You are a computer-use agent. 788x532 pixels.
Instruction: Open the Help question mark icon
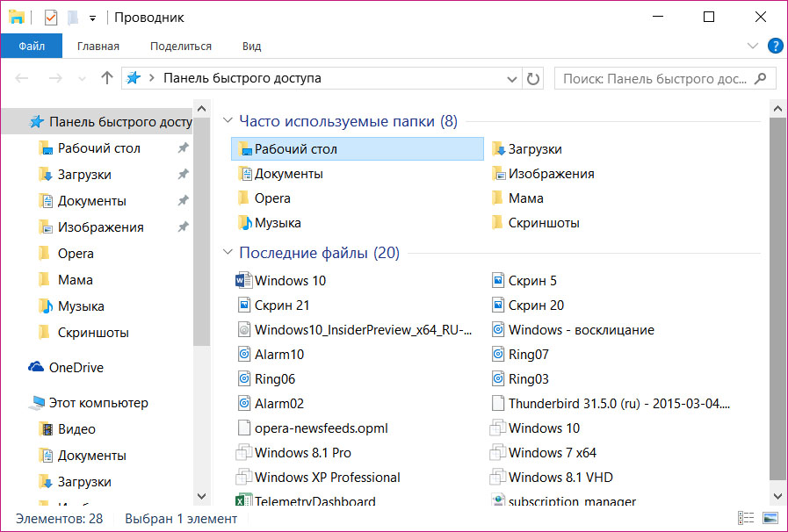coord(775,46)
